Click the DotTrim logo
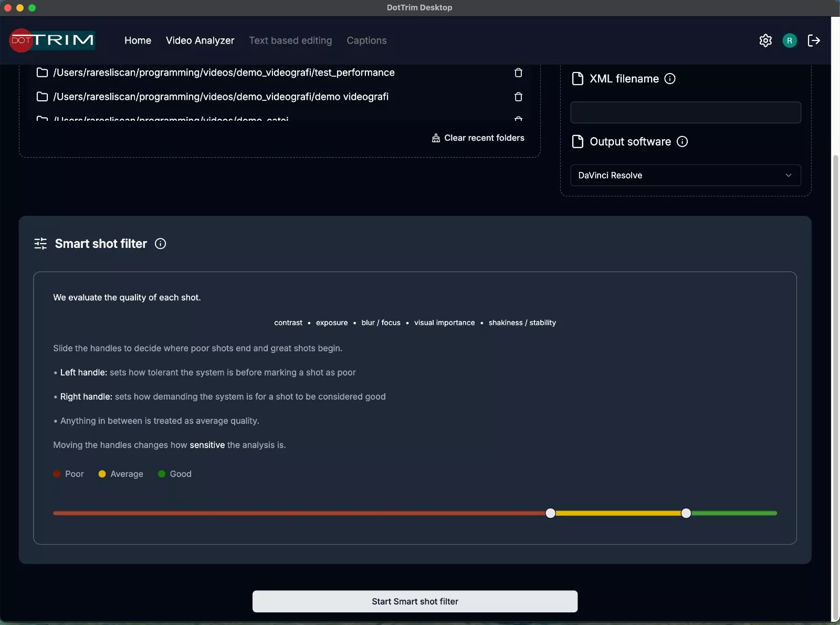Screen dimensions: 840x625 point(52,40)
